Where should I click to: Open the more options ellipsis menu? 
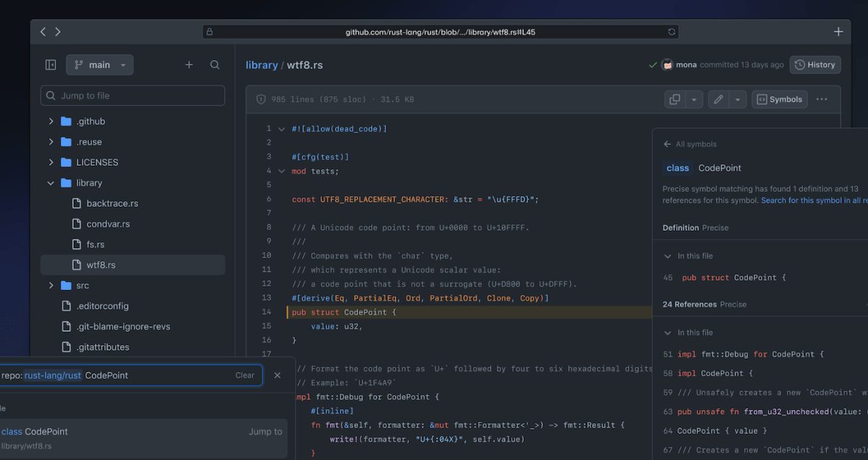tap(822, 99)
